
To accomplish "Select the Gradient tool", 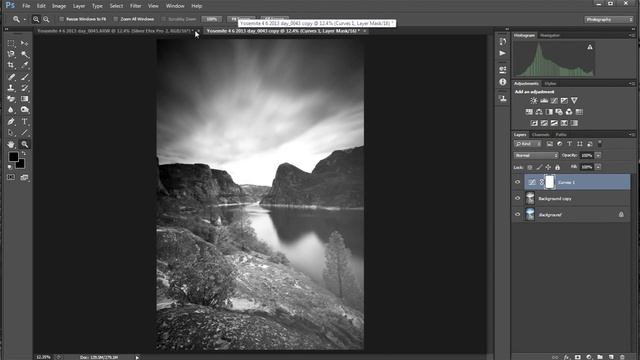I will click(x=24, y=99).
